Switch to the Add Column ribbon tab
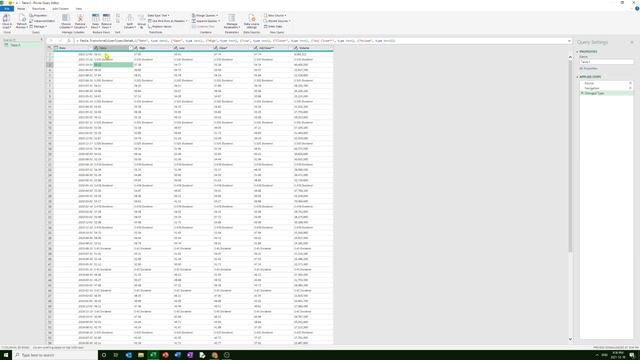640x360 pixels. pos(60,9)
